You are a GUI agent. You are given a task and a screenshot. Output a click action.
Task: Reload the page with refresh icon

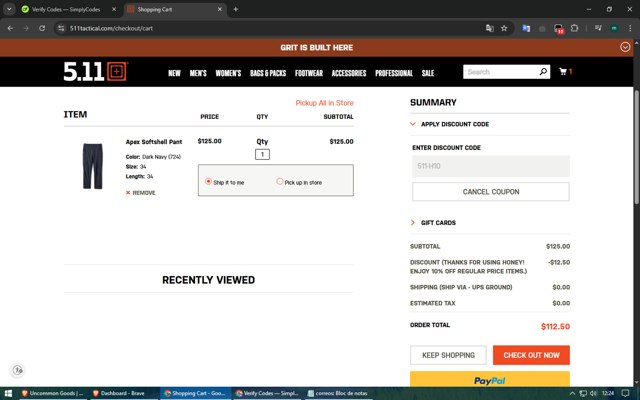click(x=42, y=28)
